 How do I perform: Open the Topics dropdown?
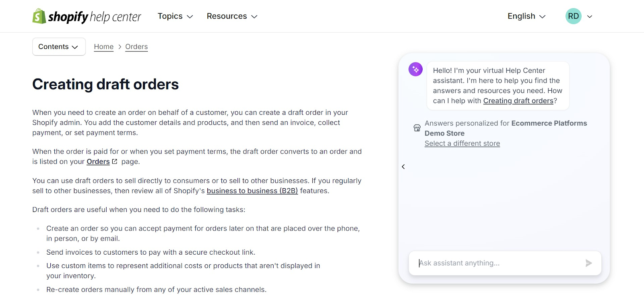tap(175, 16)
